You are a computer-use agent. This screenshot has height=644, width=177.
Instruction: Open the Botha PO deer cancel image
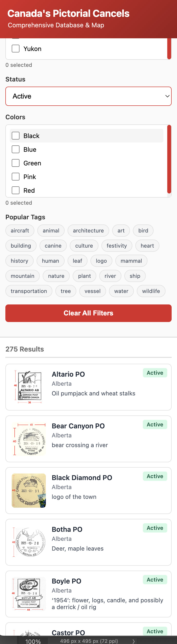(29, 542)
